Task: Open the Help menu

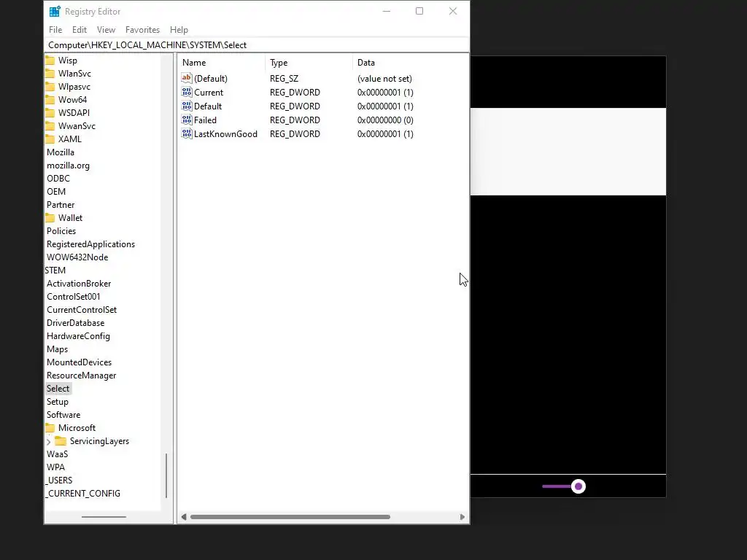Action: click(x=179, y=29)
